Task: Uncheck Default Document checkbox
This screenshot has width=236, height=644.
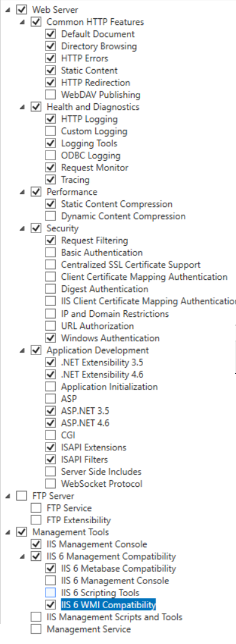Action: [x=50, y=33]
